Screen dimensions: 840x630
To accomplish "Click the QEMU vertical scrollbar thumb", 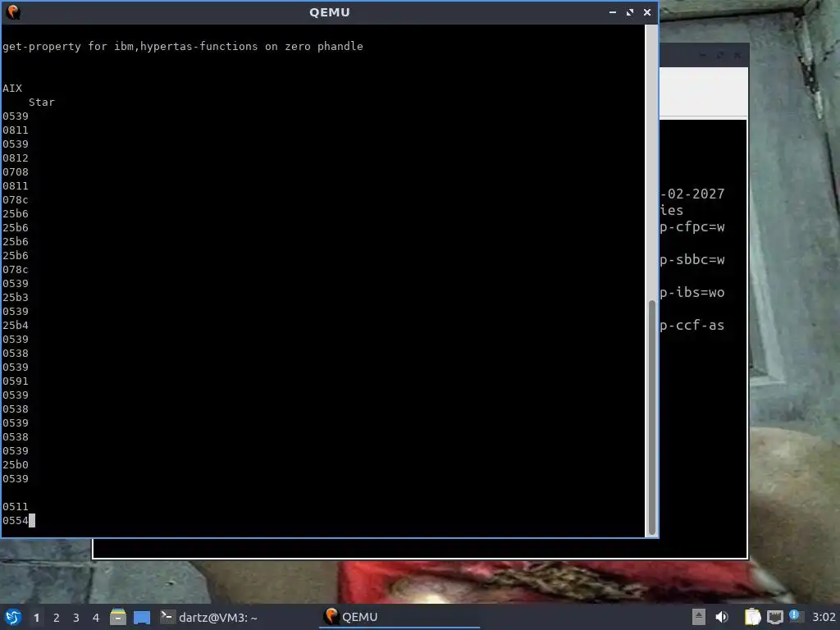I will [x=652, y=418].
